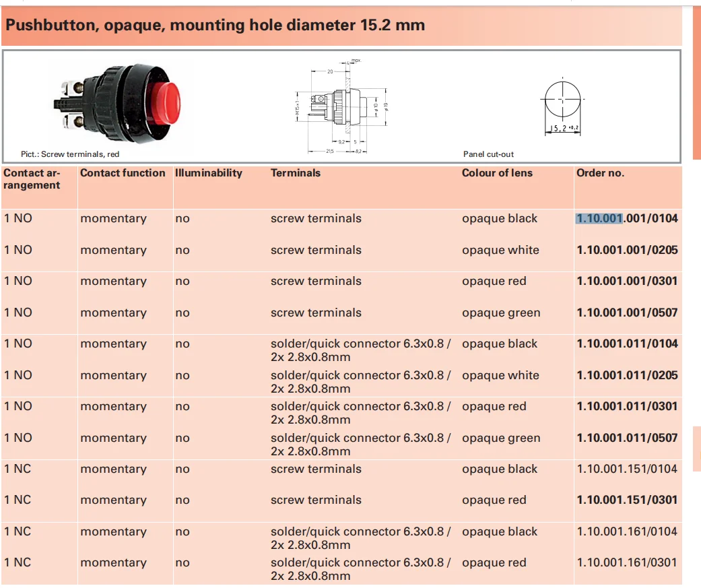Click the heading "Pushbutton, opaque, mounting hole diameter 15.2 mm"
This screenshot has width=701, height=588.
(x=215, y=25)
